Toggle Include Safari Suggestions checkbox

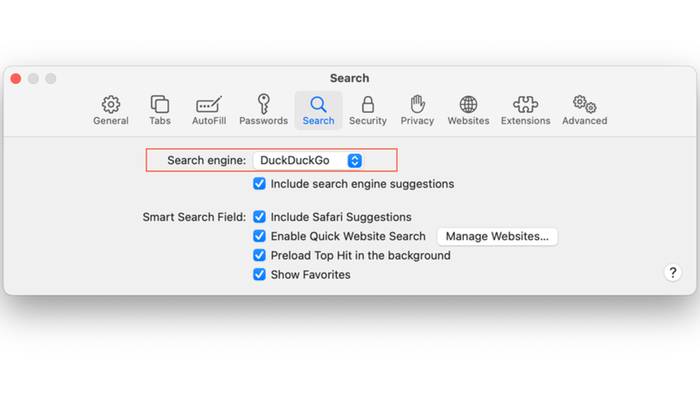tap(259, 217)
